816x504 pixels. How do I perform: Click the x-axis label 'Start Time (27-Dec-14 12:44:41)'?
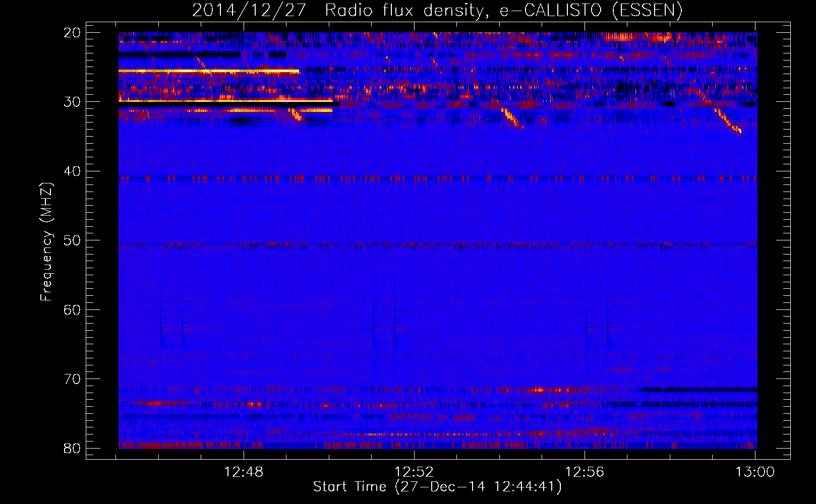(x=437, y=487)
